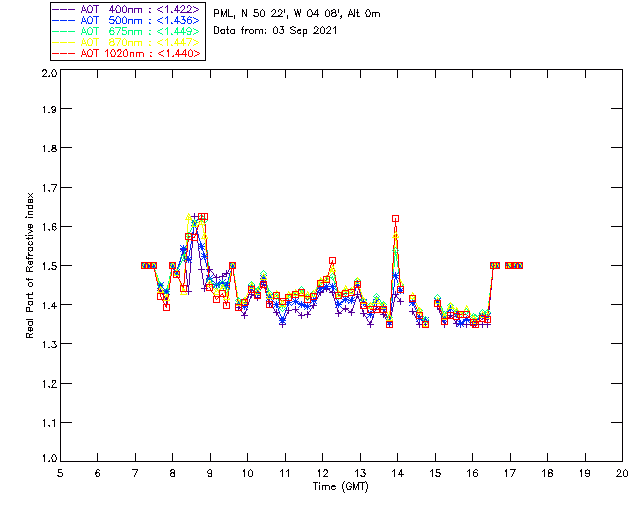This screenshot has height=512, width=640.
Task: Click the 'Real Part of Refractive index' axis title
Action: (x=29, y=265)
